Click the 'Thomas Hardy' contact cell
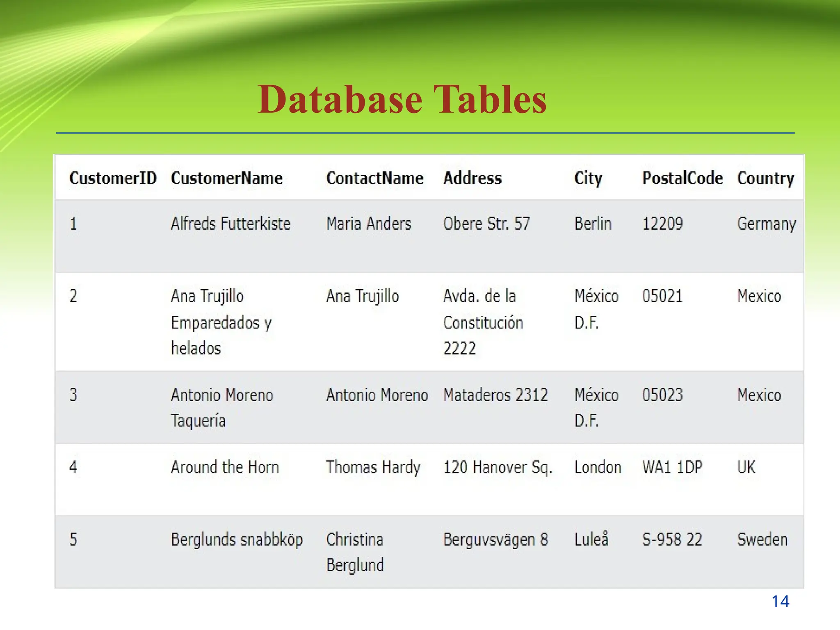The width and height of the screenshot is (840, 630). (373, 468)
